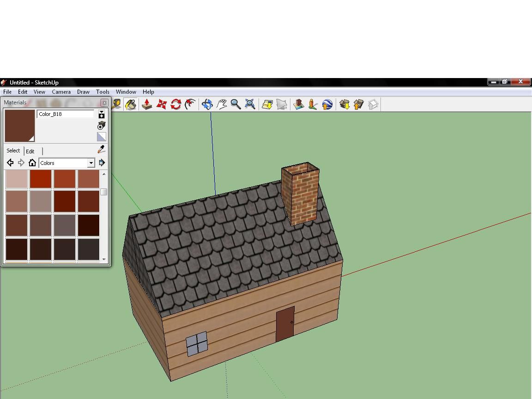Switch to the Orbit tool
The height and width of the screenshot is (399, 532).
coord(207,104)
